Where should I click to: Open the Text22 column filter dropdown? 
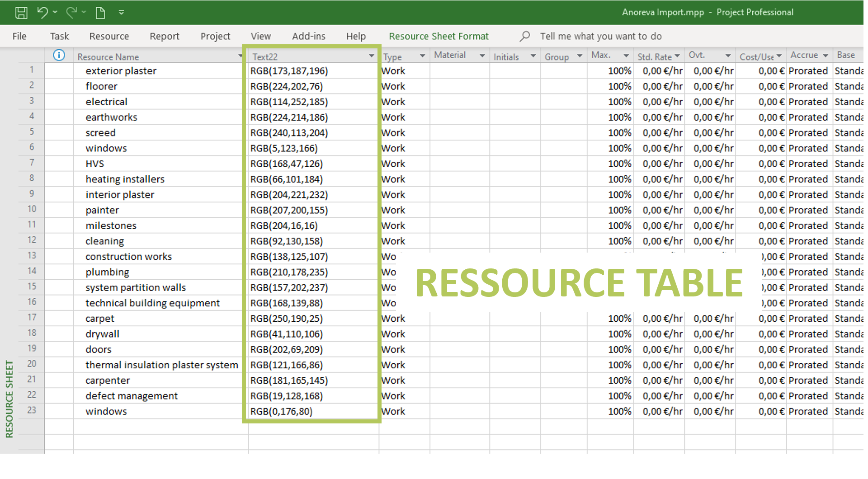coord(371,56)
